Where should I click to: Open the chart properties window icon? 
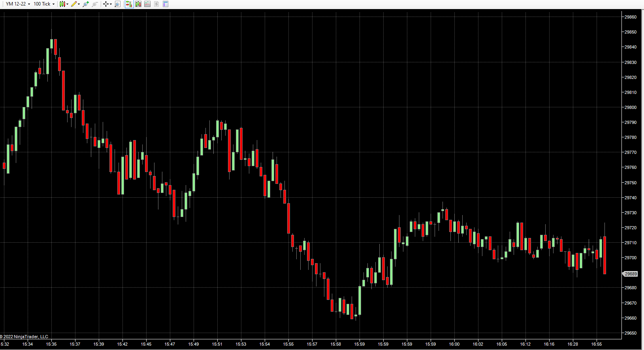(x=166, y=4)
